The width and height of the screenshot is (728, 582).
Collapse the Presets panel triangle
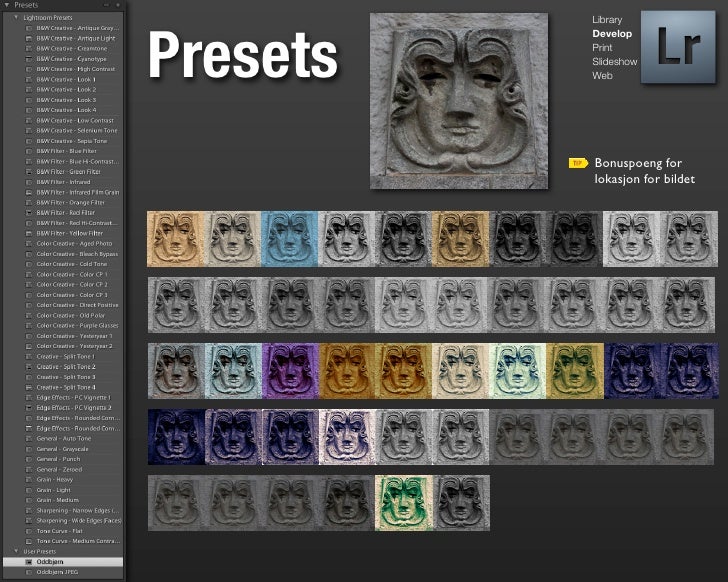[x=6, y=5]
